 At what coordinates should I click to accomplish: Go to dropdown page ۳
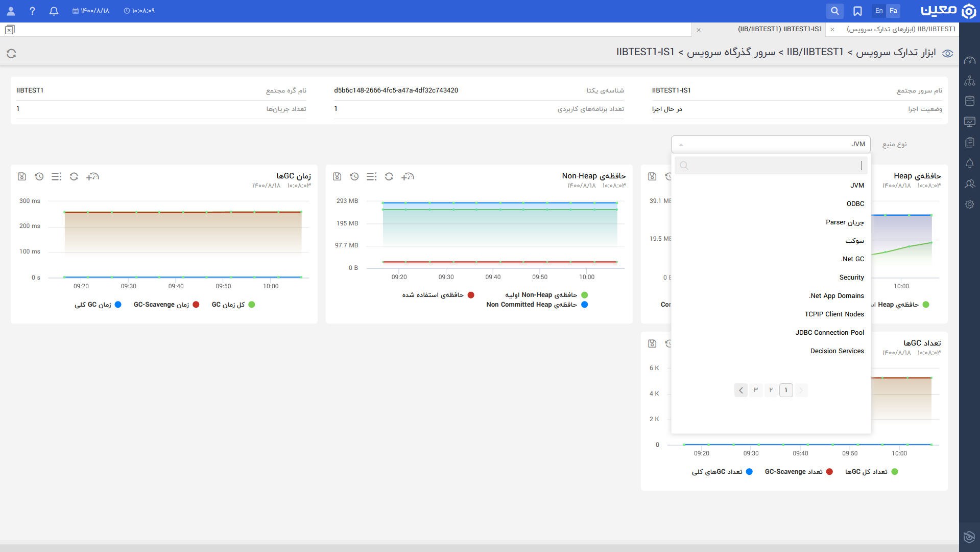point(756,390)
